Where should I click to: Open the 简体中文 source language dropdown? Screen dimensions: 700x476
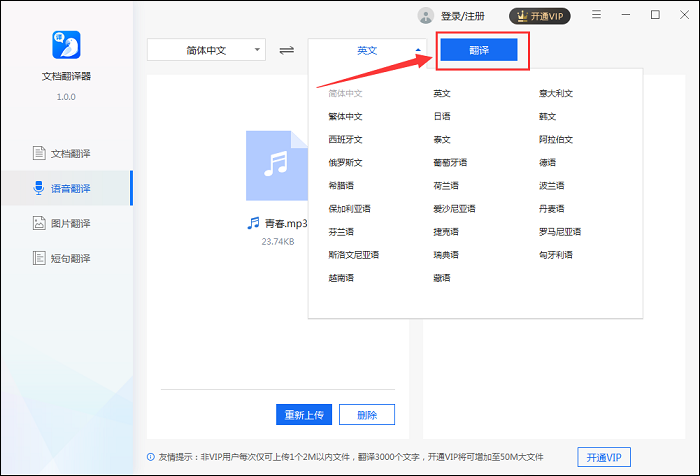206,50
